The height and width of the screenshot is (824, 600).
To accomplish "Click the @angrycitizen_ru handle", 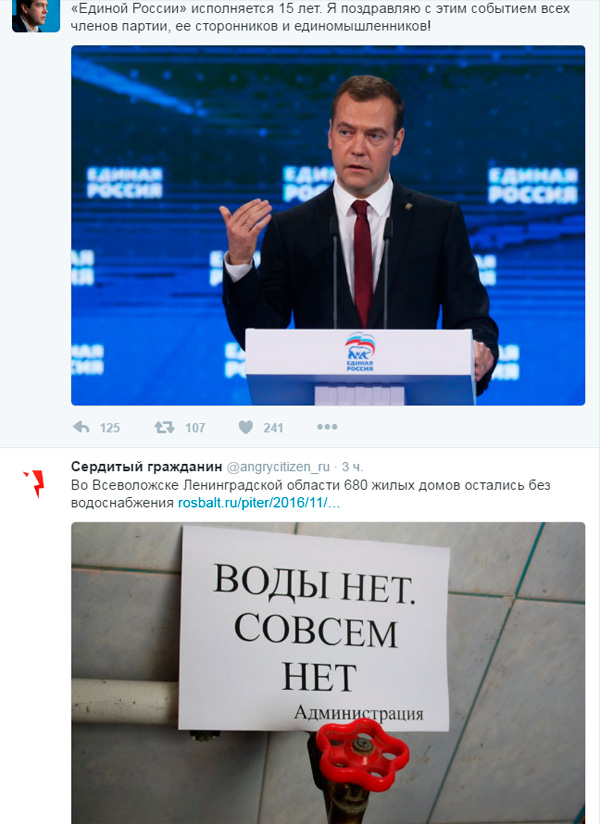I will 278,467.
